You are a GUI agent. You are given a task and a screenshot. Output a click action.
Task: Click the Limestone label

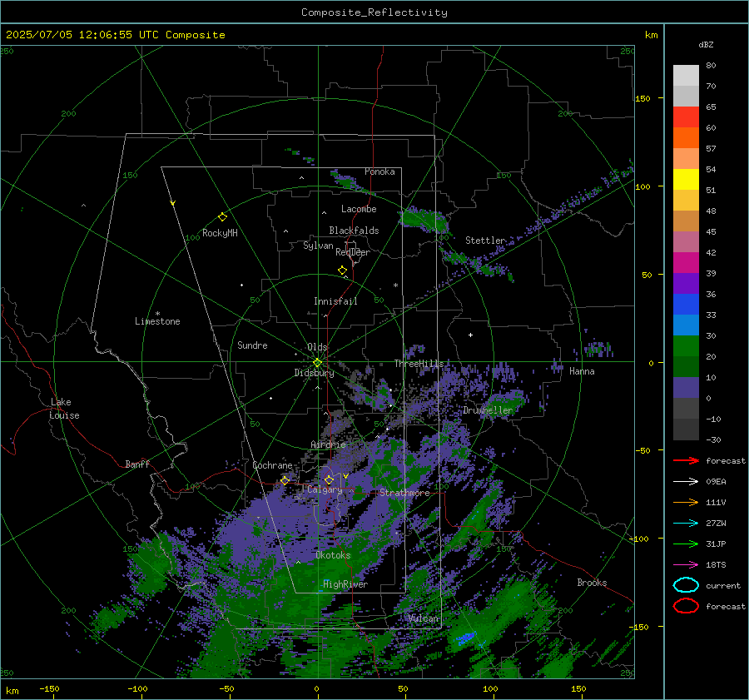[157, 321]
